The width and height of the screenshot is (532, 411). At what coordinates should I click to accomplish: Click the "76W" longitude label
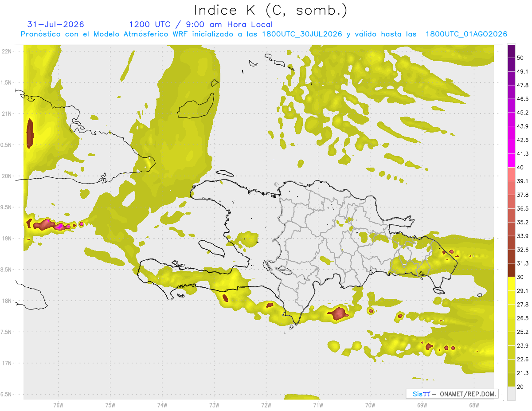58,405
